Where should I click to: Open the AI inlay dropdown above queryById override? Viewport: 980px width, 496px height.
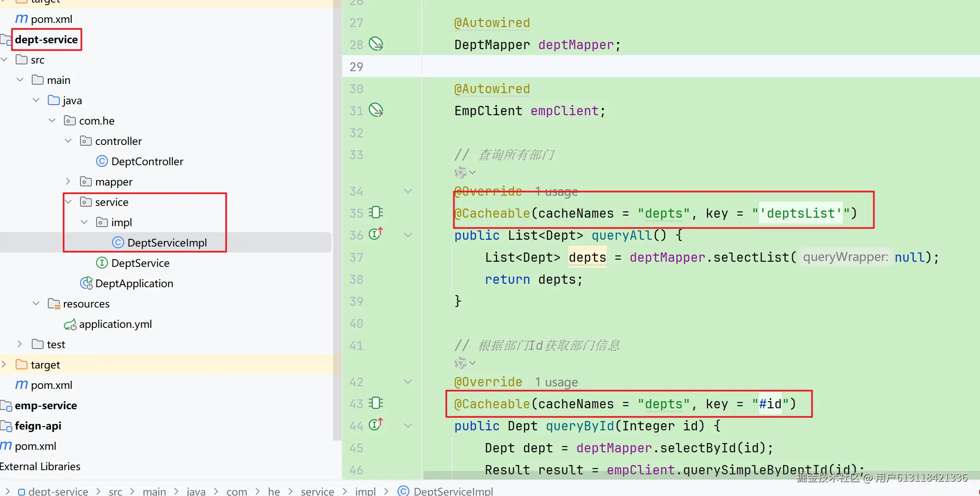point(472,363)
